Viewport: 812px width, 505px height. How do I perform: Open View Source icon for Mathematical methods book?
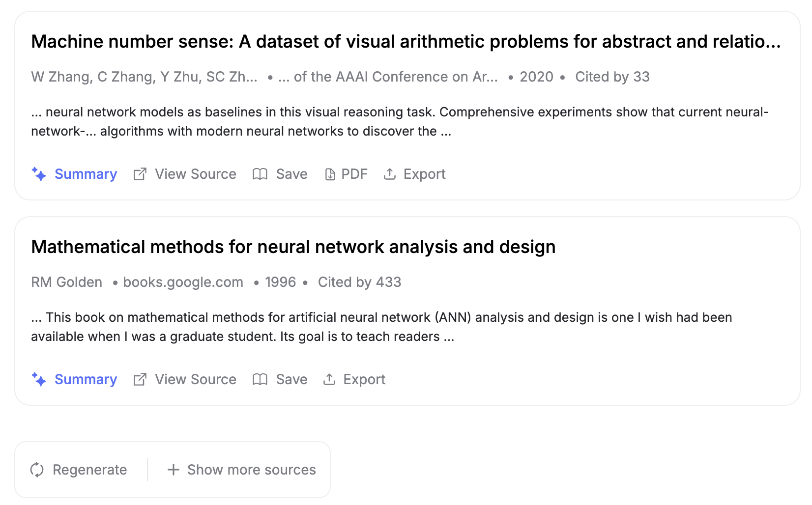(140, 379)
